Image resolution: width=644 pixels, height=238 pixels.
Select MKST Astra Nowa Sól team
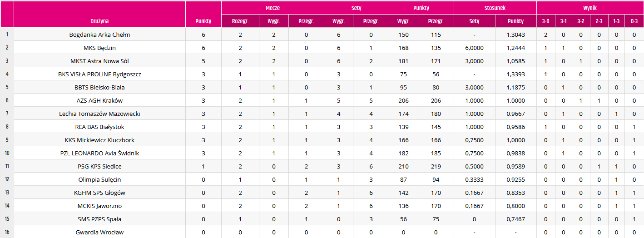point(99,61)
